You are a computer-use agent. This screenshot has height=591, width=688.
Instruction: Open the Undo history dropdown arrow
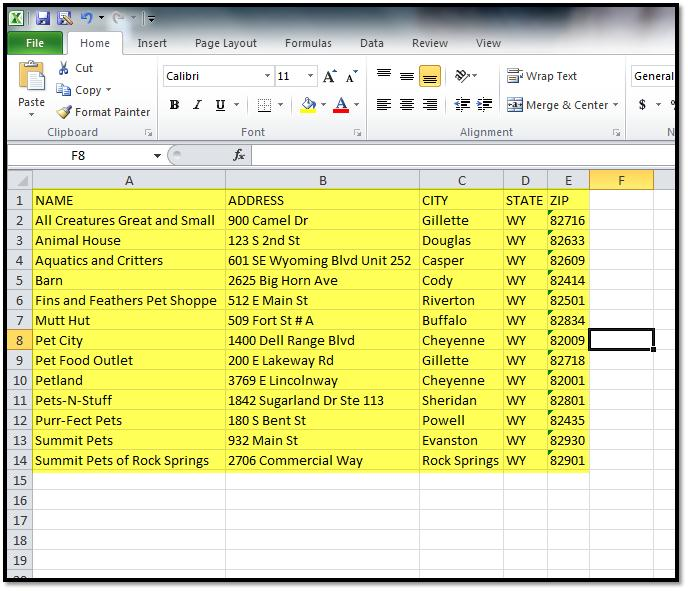click(101, 18)
